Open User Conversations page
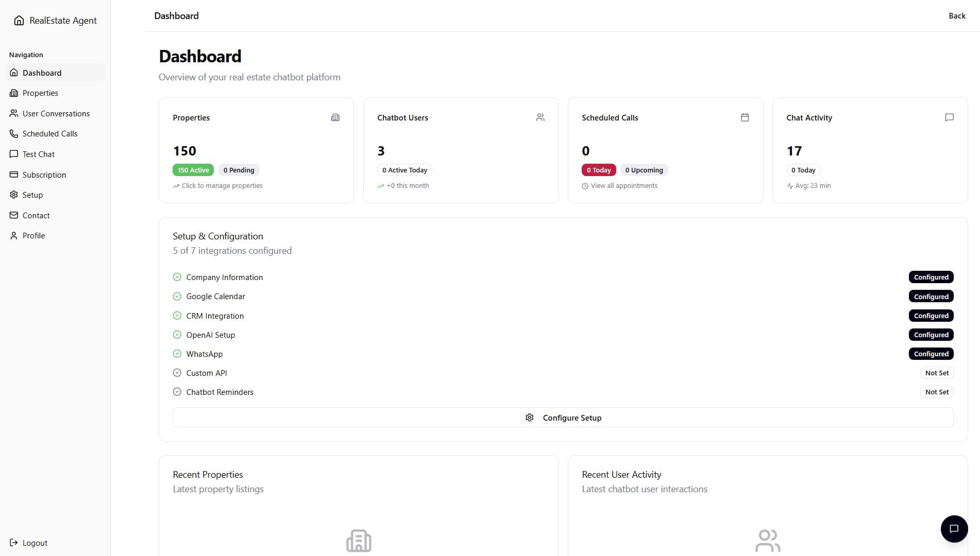The height and width of the screenshot is (556, 980). tap(55, 113)
